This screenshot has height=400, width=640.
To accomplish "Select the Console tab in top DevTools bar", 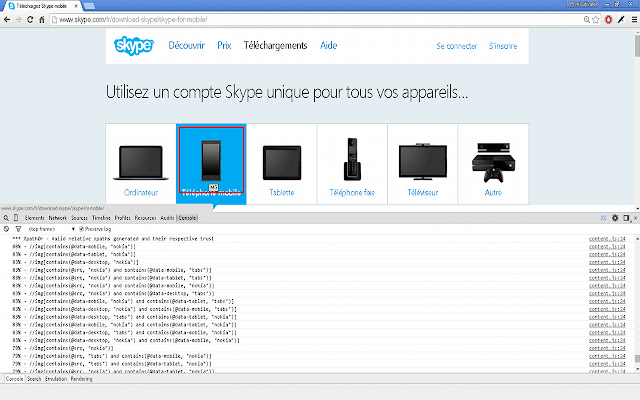I will pos(187,218).
